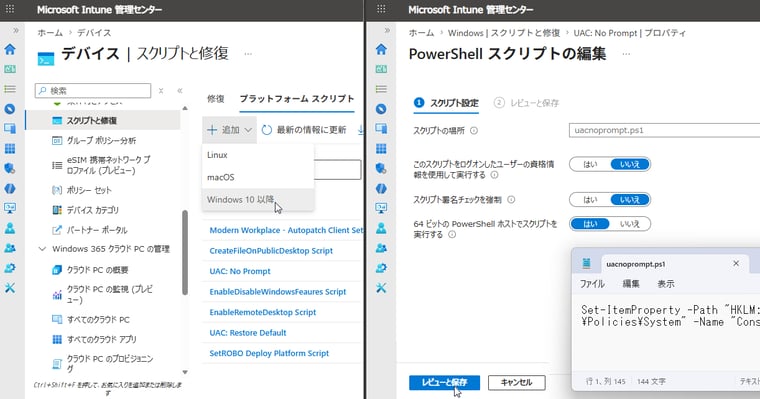760x399 pixels.
Task: Open Tenant administration gear icon in left sidebar
Action: 10,268
